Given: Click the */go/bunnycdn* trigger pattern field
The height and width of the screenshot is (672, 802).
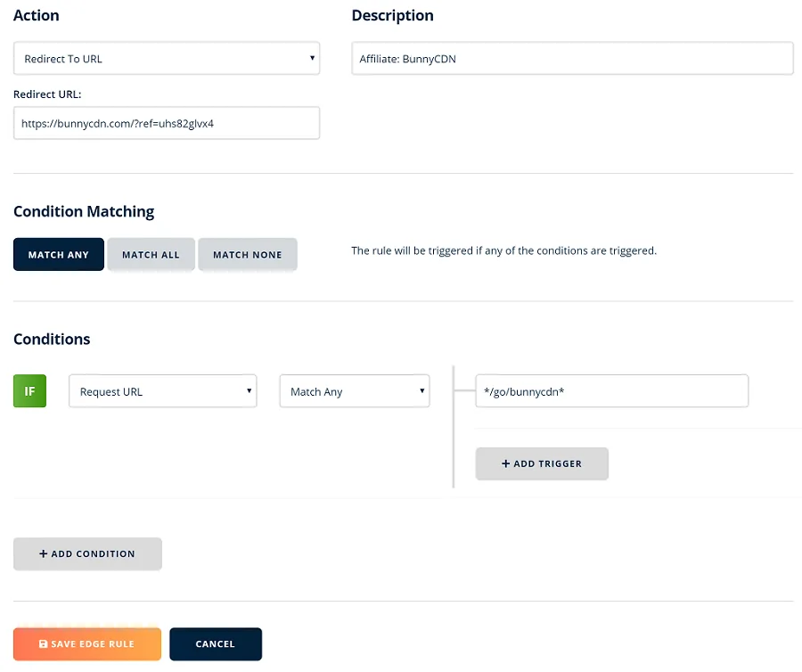Looking at the screenshot, I should (611, 391).
